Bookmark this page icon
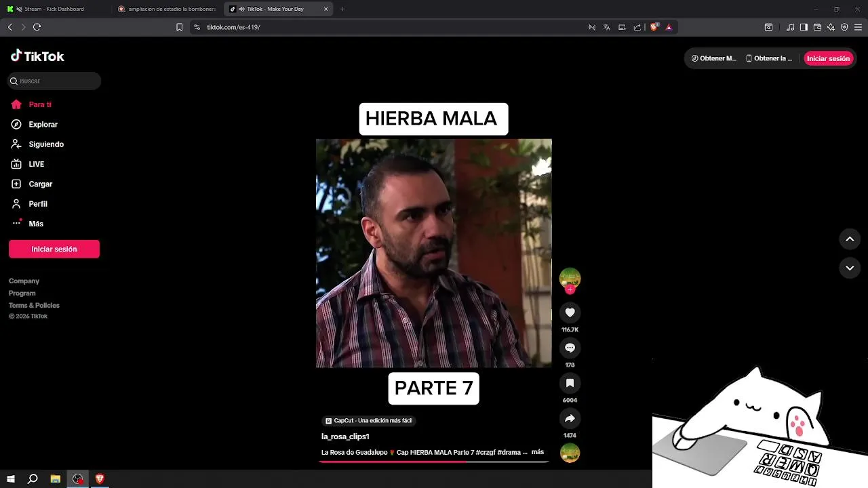This screenshot has width=868, height=488. click(179, 27)
